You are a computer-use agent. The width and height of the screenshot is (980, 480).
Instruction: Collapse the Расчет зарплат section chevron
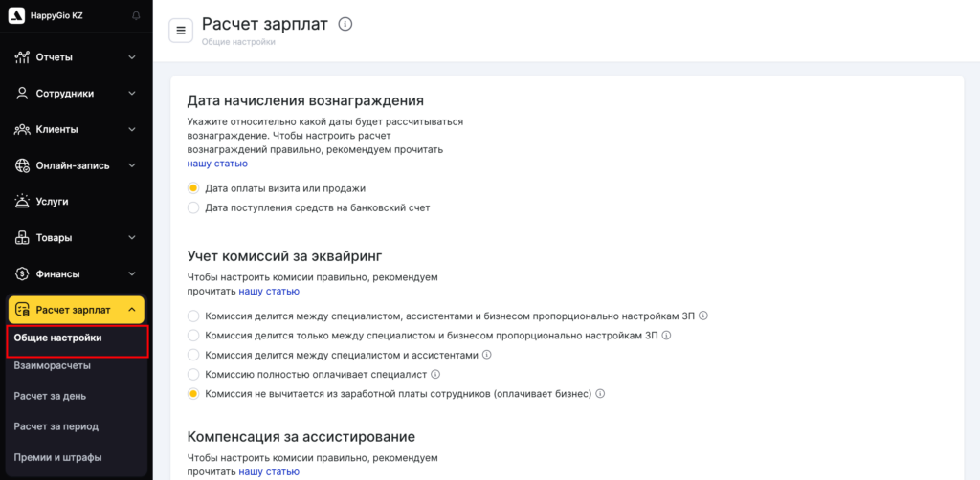click(x=131, y=310)
